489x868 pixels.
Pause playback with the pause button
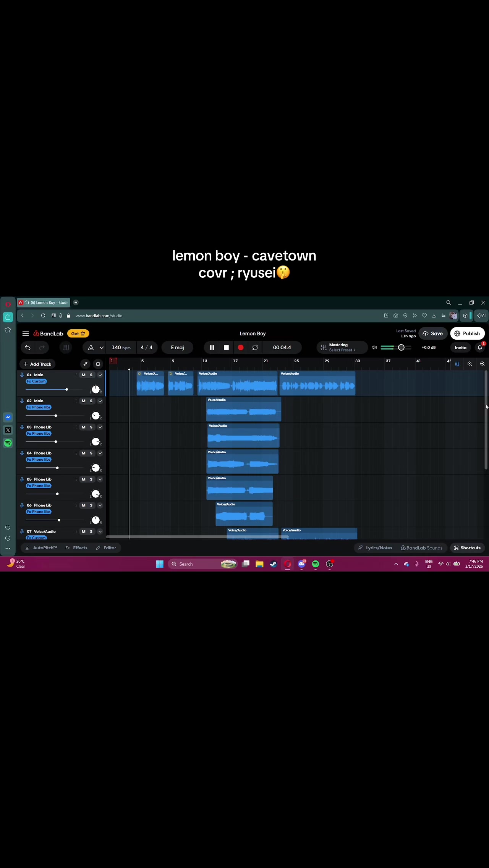(212, 347)
